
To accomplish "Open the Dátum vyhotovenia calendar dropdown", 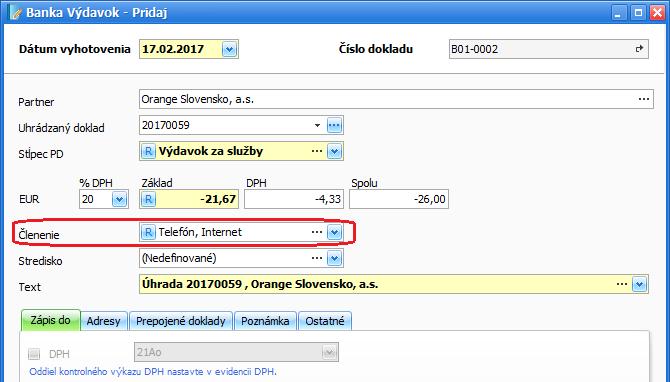I will coord(229,49).
